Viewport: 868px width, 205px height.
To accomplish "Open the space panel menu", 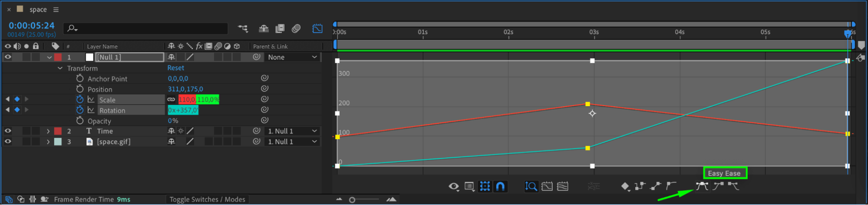I will tap(56, 10).
